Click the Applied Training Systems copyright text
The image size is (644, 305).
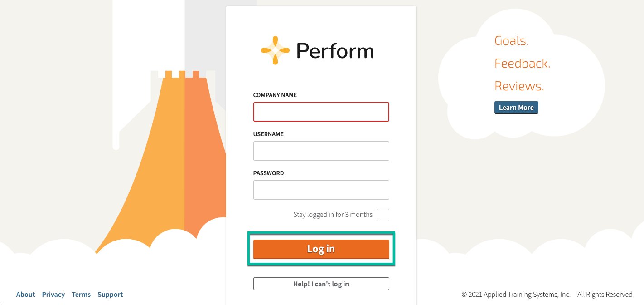[516, 295]
